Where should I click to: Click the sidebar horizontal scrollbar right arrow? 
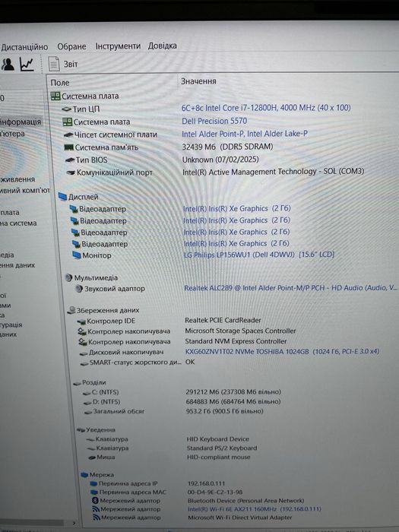74,523
